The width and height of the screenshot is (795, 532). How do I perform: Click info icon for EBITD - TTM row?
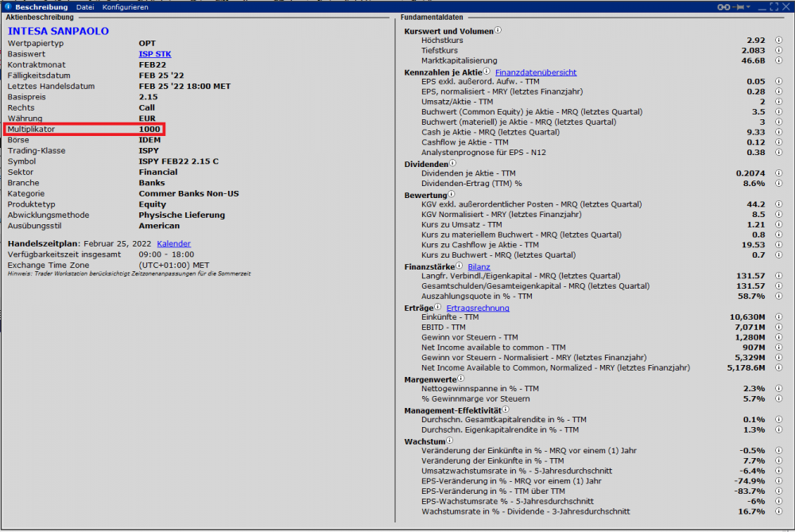click(x=779, y=327)
